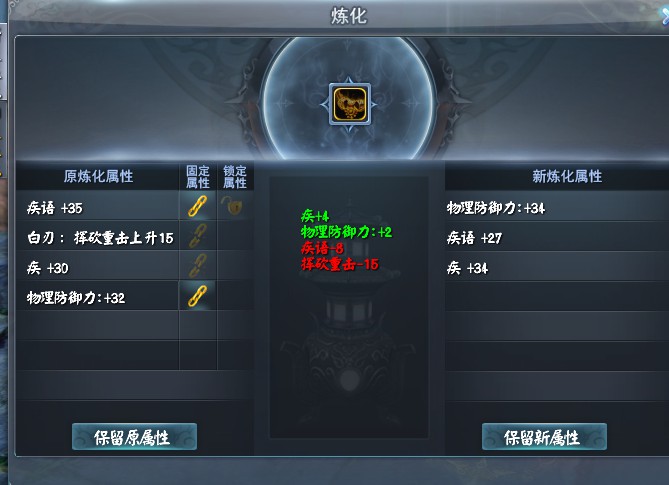This screenshot has height=485, width=669.
Task: Select new attribute row 疾语 +27
Action: (x=557, y=238)
